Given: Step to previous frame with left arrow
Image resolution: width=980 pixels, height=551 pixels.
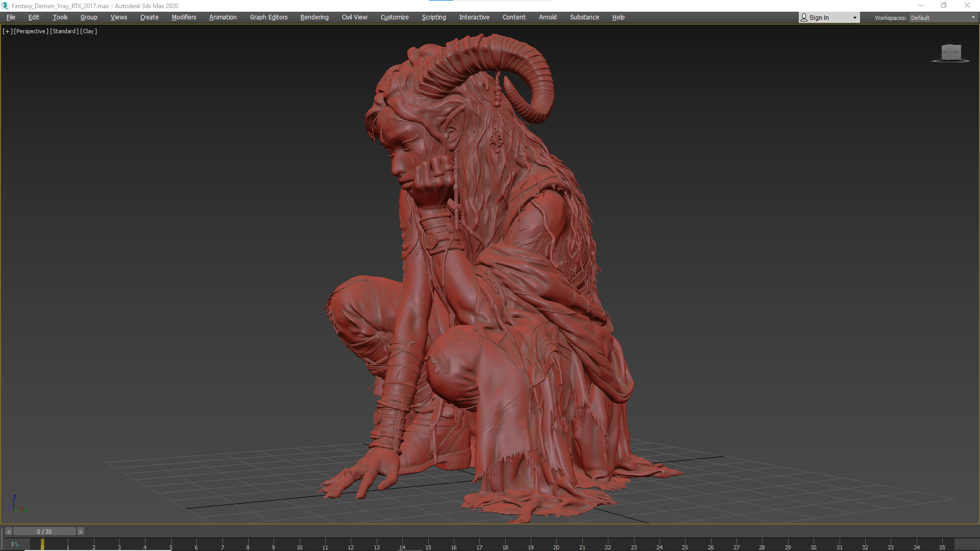Looking at the screenshot, I should [x=8, y=532].
